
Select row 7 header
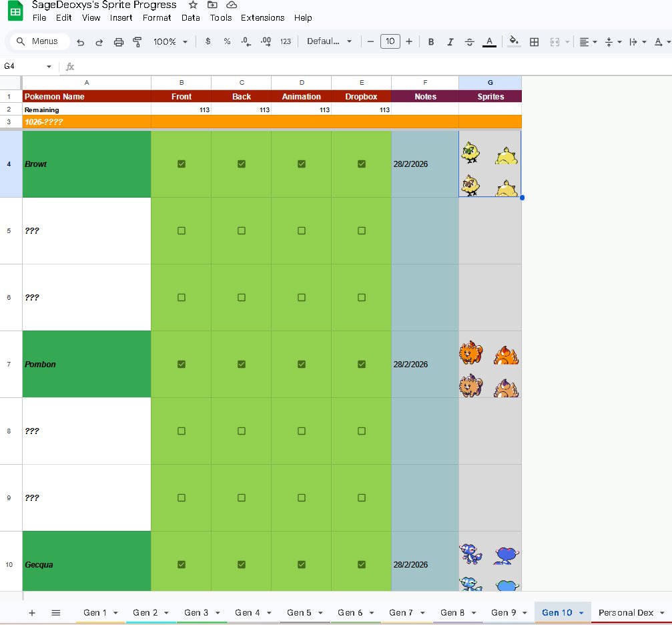9,364
